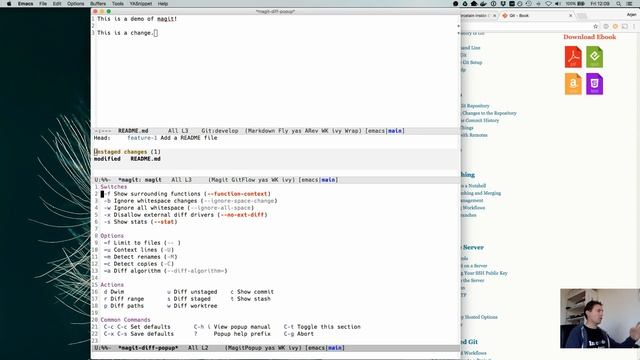The height and width of the screenshot is (360, 640).
Task: Open the Help menu
Action: [163, 4]
